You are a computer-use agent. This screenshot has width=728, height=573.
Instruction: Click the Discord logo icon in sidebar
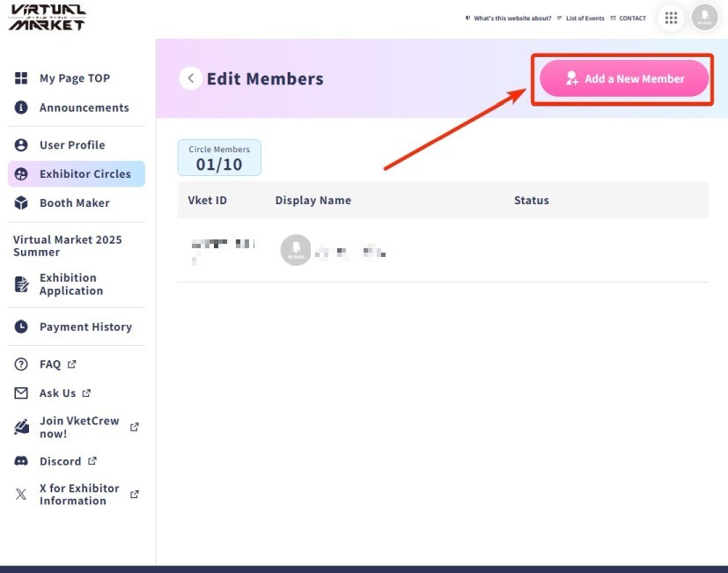pyautogui.click(x=22, y=461)
